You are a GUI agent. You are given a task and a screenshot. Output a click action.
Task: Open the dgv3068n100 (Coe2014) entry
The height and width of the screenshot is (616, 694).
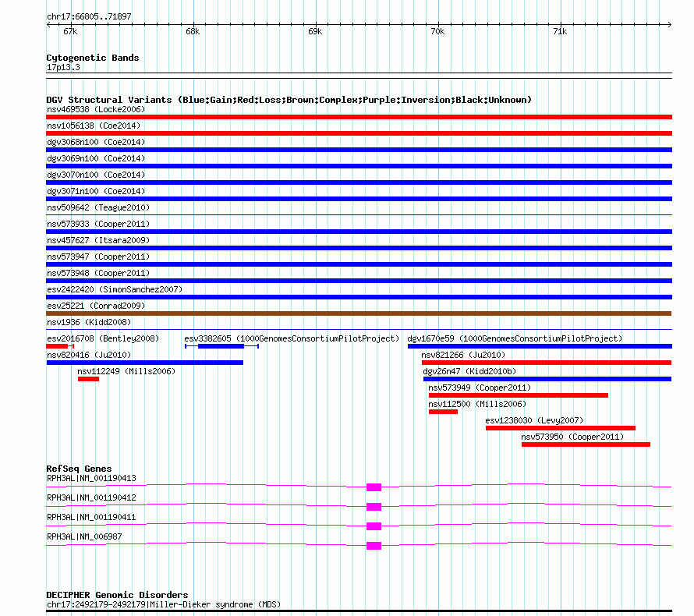click(96, 142)
